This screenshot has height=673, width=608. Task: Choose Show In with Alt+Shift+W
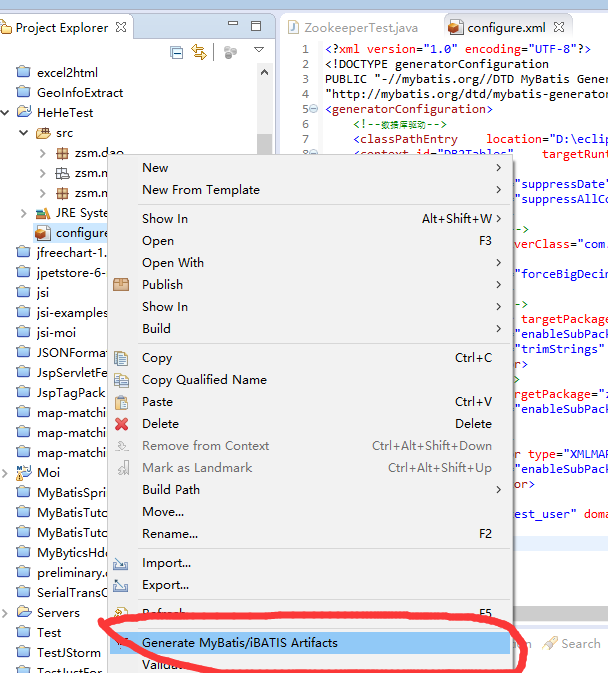pyautogui.click(x=310, y=219)
